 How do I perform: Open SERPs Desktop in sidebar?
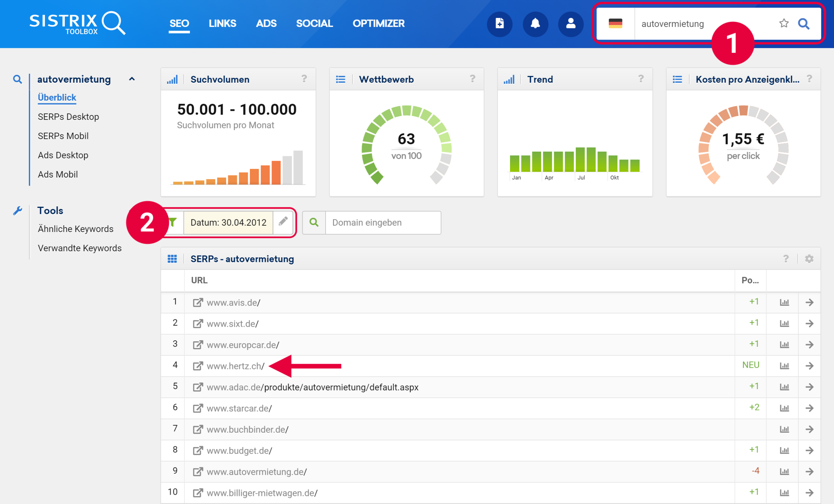[x=68, y=117]
